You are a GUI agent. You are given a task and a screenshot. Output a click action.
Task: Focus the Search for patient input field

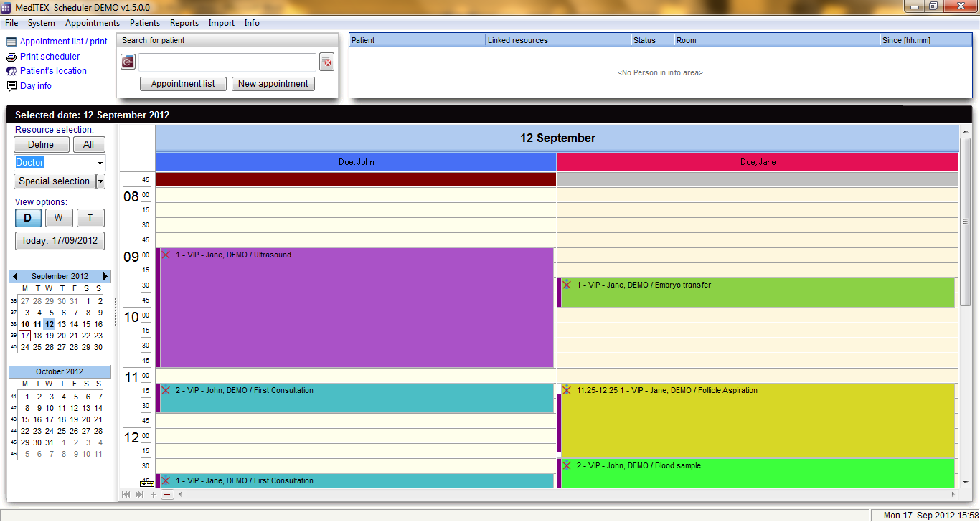point(227,62)
